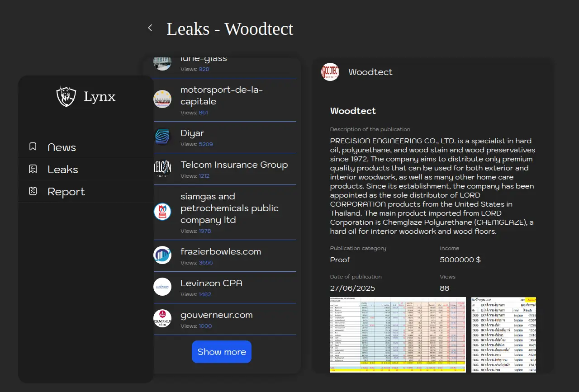The image size is (579, 392).
Task: Click the Levinzon CPA logo icon
Action: 162,287
